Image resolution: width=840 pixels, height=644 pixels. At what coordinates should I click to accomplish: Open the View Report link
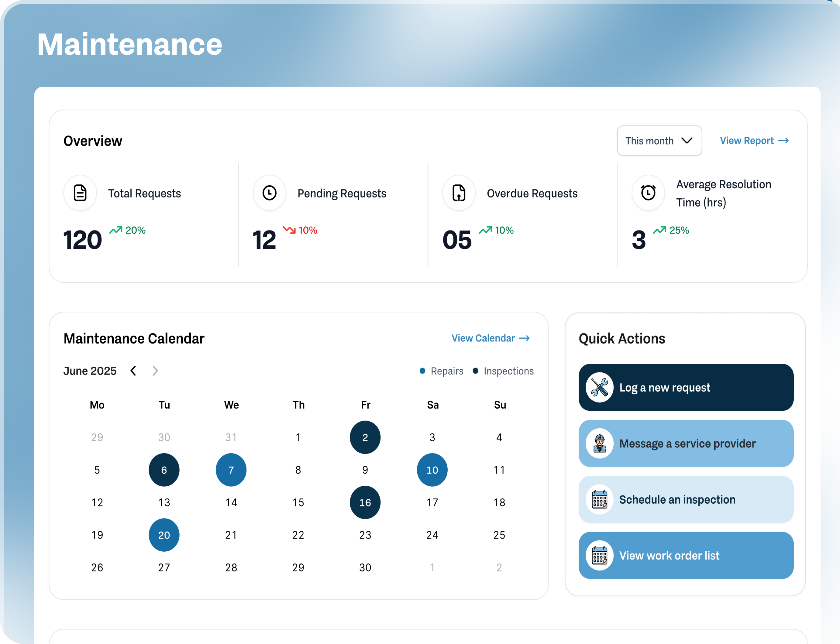pyautogui.click(x=754, y=141)
